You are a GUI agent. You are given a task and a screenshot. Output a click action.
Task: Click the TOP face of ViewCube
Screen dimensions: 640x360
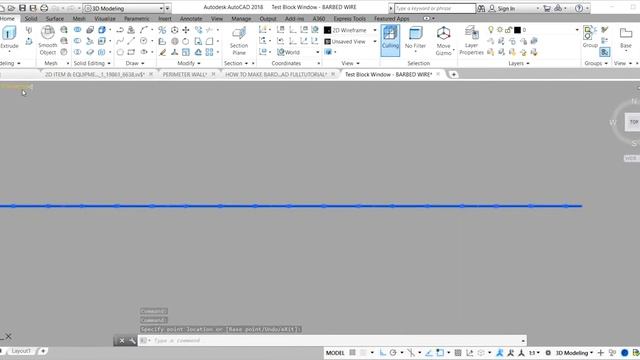tap(633, 122)
